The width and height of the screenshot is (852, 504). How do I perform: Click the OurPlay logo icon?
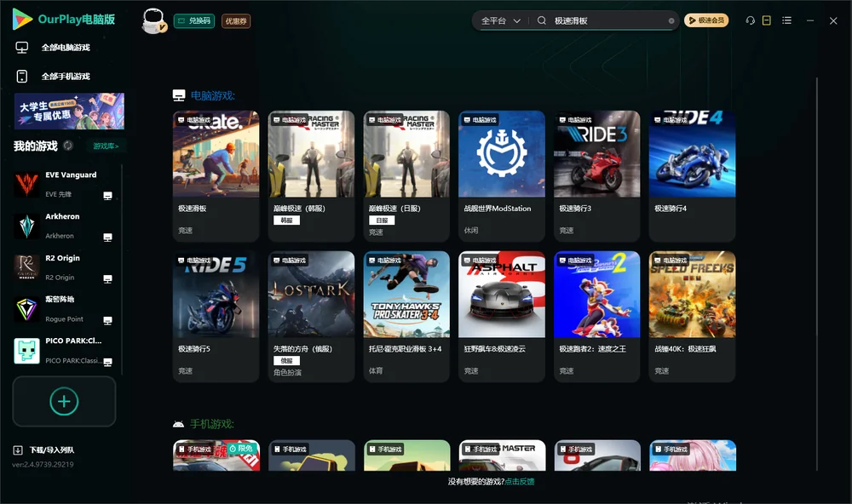pos(22,19)
